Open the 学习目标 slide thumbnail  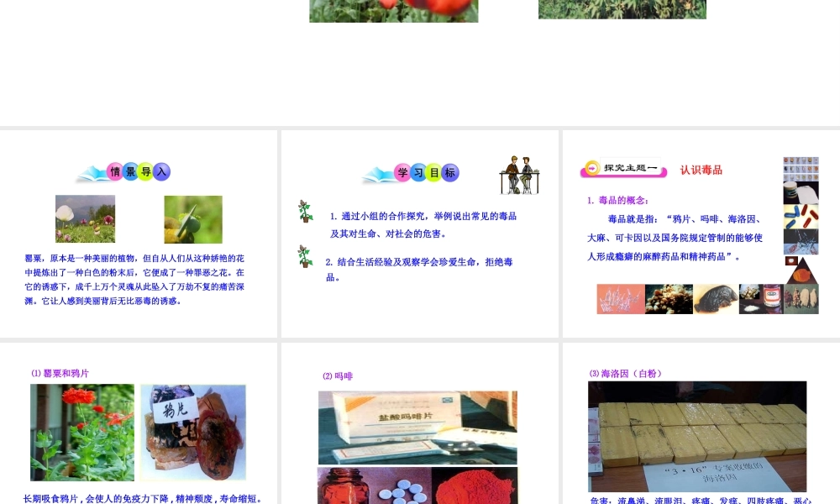[420, 234]
